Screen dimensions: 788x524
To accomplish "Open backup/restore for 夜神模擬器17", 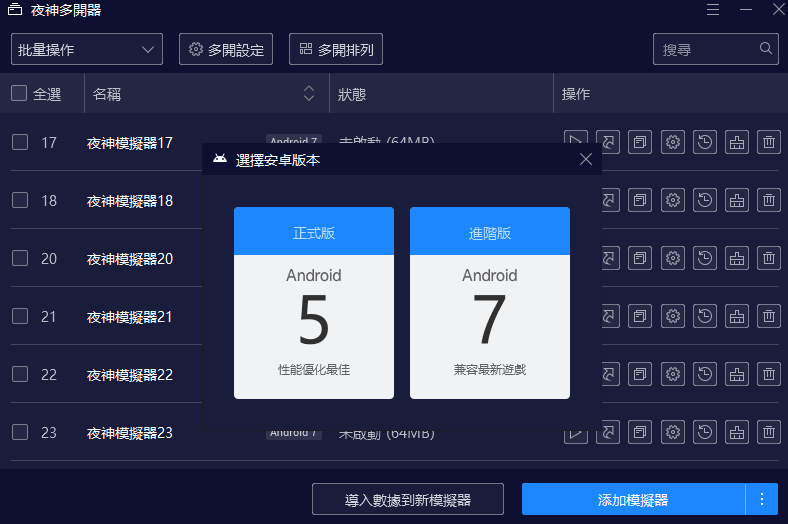I will (x=705, y=142).
